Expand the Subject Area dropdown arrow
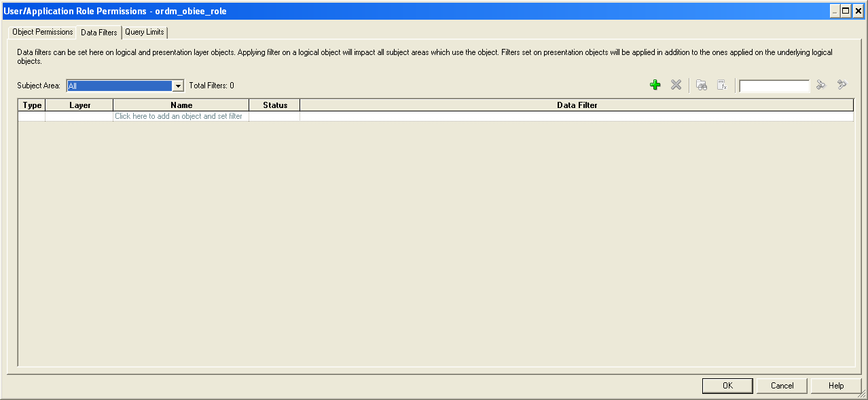This screenshot has width=868, height=400. 179,86
